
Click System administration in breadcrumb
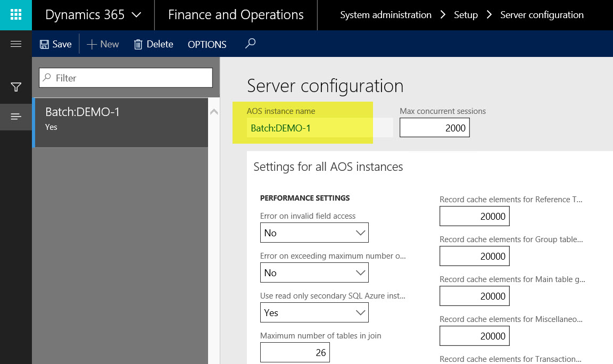coord(386,15)
